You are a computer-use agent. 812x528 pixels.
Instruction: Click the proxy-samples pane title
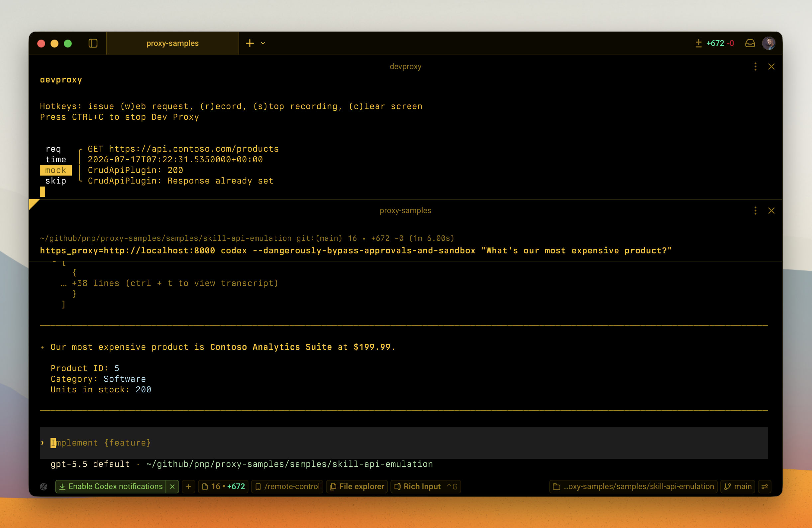click(x=405, y=211)
